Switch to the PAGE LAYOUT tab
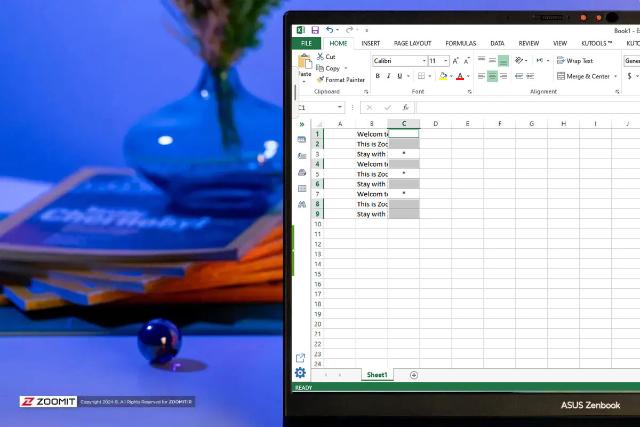640x427 pixels. pos(412,43)
